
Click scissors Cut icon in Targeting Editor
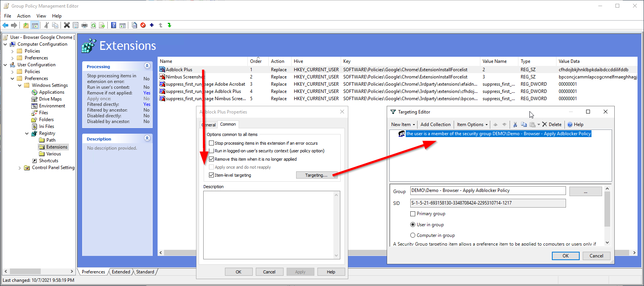pos(515,125)
